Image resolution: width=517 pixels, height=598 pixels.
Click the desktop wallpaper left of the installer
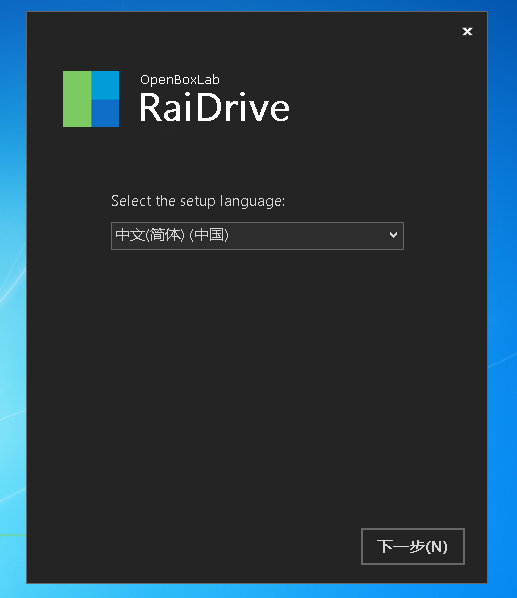(13, 297)
